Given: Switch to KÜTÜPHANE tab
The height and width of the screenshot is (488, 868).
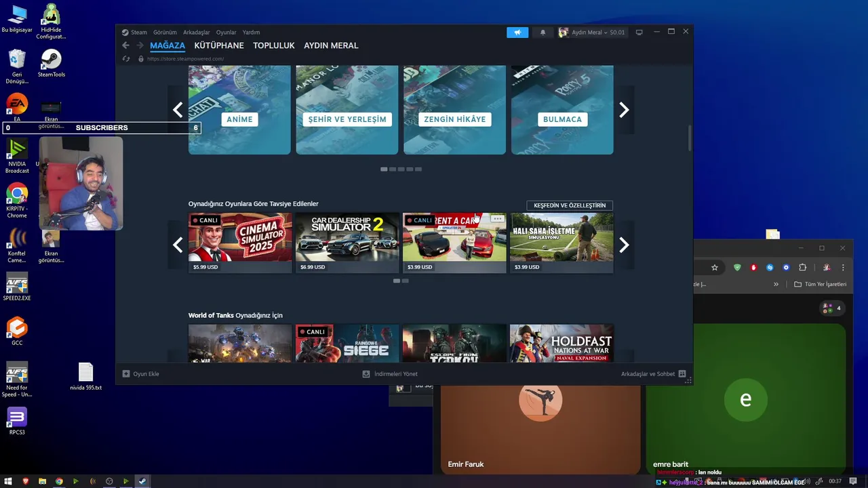Looking at the screenshot, I should click(x=219, y=45).
